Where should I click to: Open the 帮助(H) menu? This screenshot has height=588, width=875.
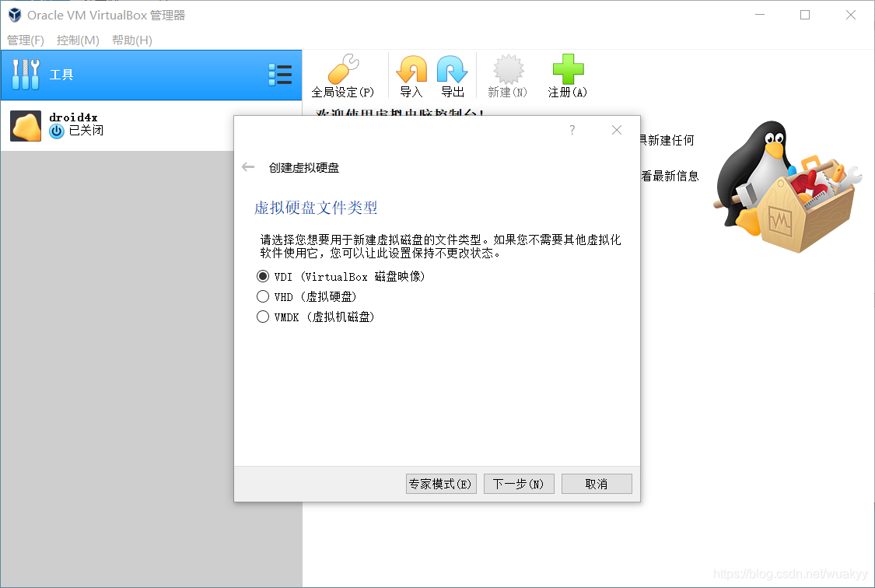pyautogui.click(x=132, y=40)
